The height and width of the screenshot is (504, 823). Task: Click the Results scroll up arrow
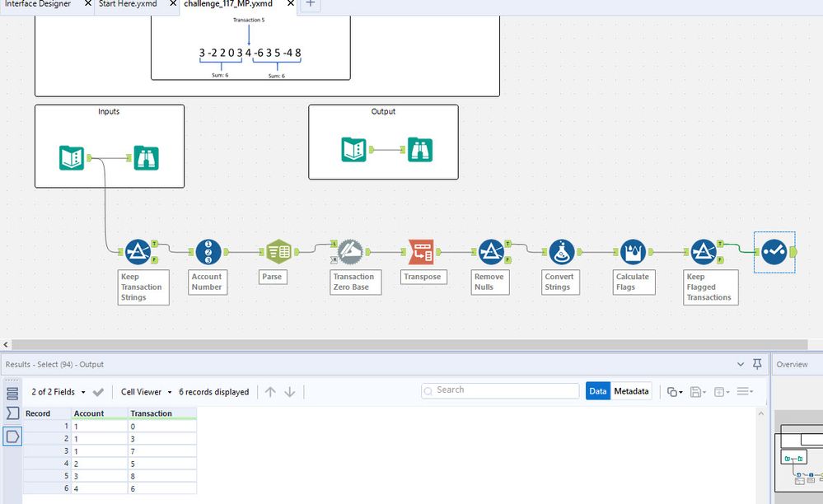[x=760, y=413]
